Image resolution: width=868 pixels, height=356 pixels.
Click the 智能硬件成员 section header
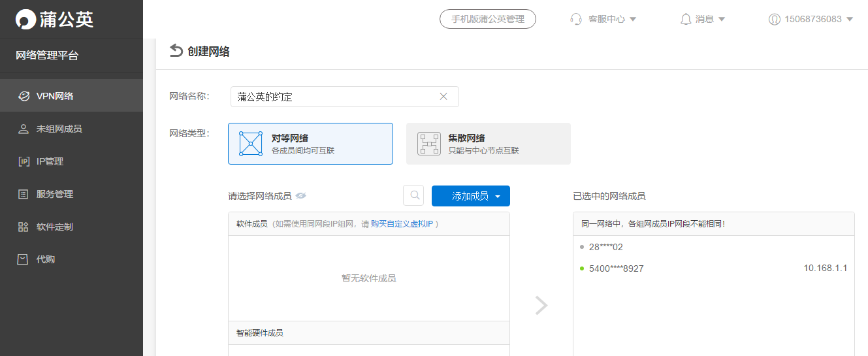pyautogui.click(x=369, y=333)
